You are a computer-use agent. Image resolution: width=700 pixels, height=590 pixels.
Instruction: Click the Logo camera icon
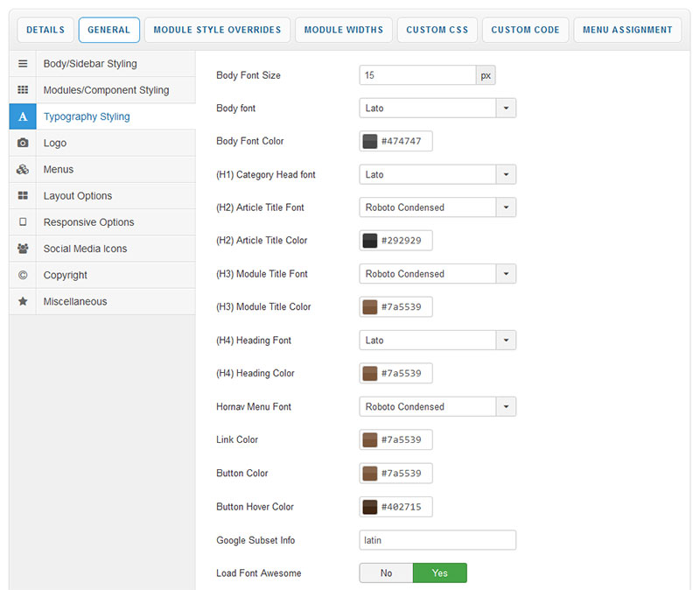(23, 143)
